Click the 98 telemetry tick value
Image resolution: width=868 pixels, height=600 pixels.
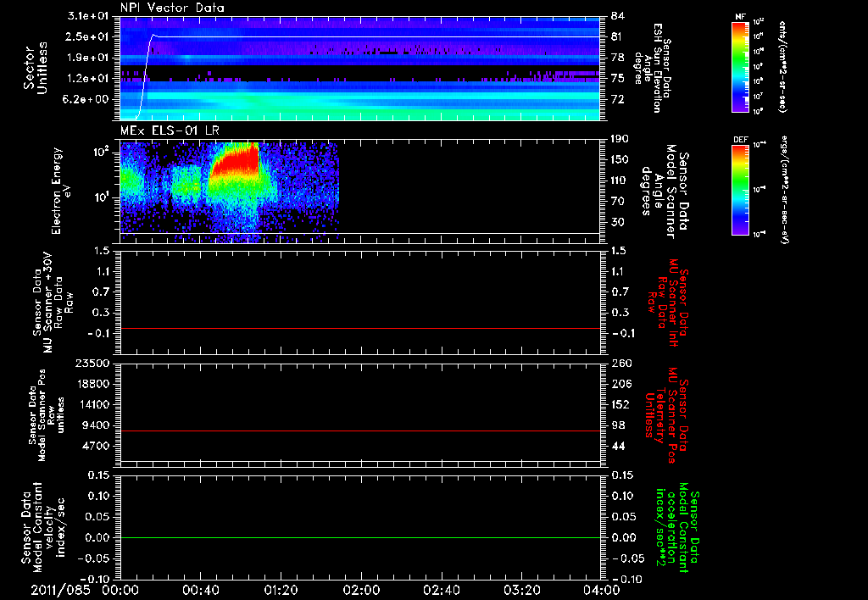click(618, 425)
